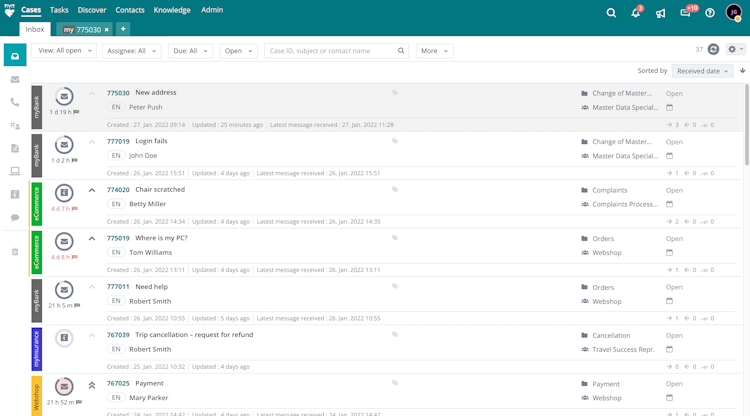Open the document sidebar icon

[15, 148]
